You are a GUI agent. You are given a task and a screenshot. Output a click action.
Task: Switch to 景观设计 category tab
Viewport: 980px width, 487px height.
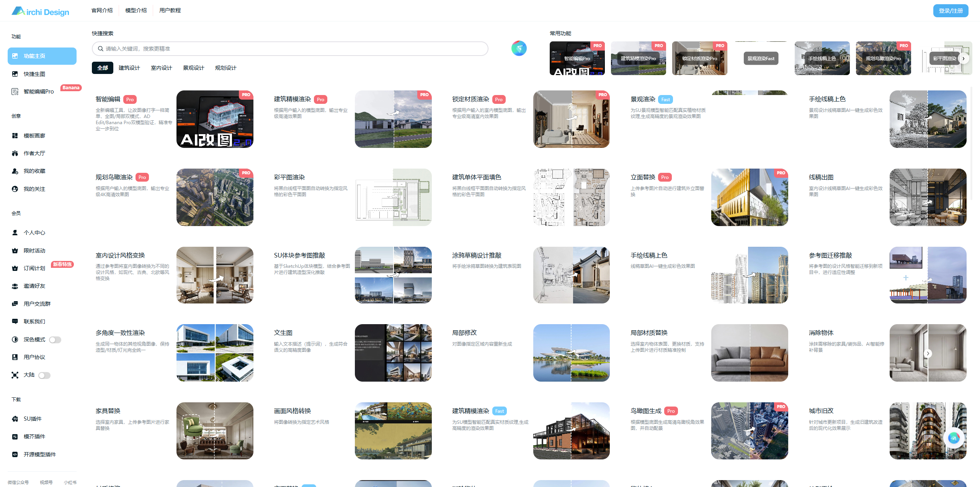tap(193, 68)
